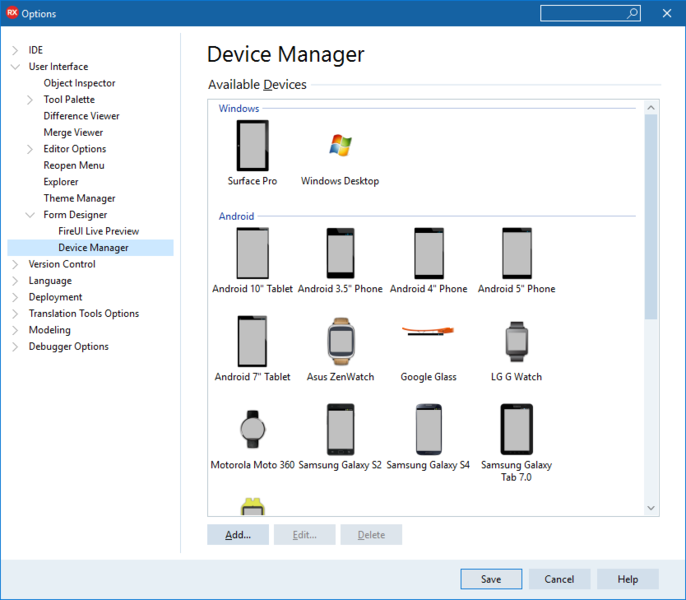Open the Reopen Menu settings
Screen dimensions: 686x600
[x=74, y=165]
